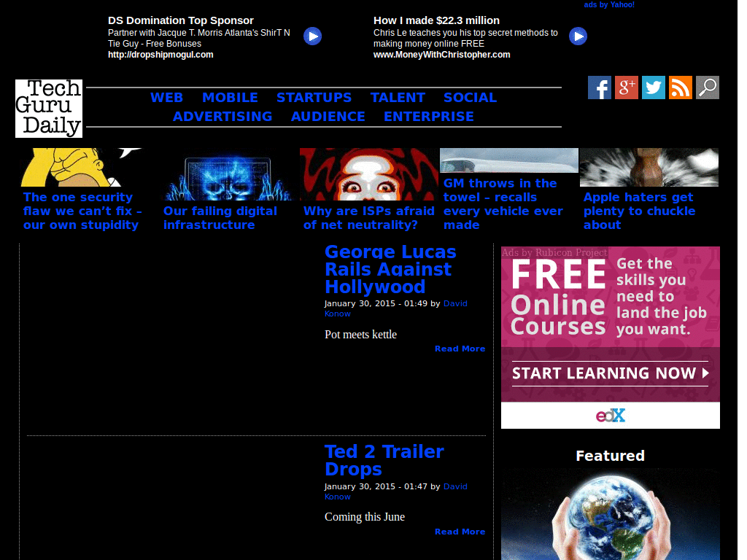
Task: Click the GM vehicle story thumbnail
Action: (x=509, y=160)
